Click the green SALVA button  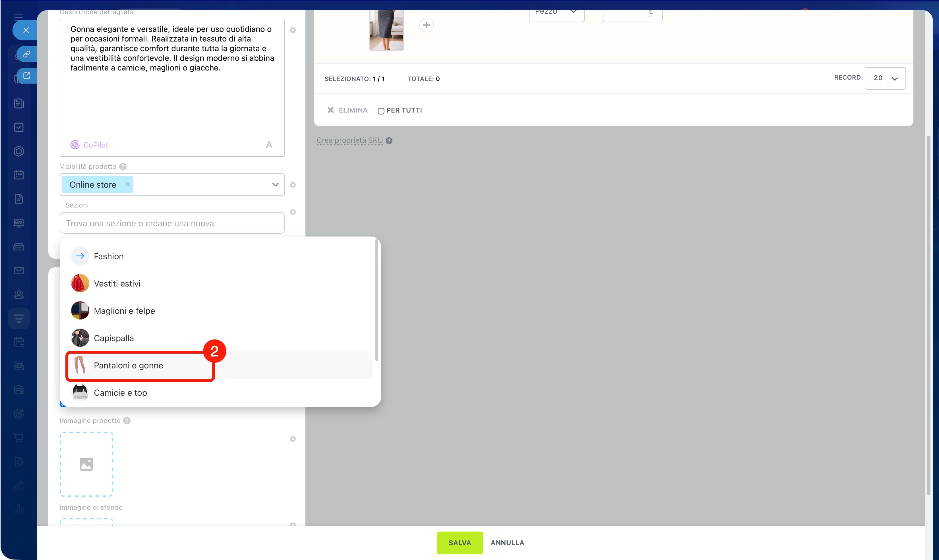(x=459, y=543)
